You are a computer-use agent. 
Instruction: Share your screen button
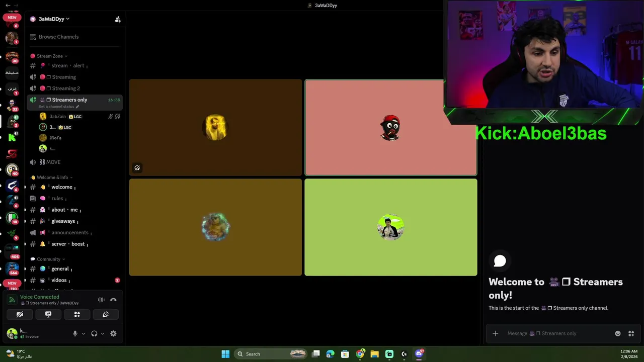48,314
